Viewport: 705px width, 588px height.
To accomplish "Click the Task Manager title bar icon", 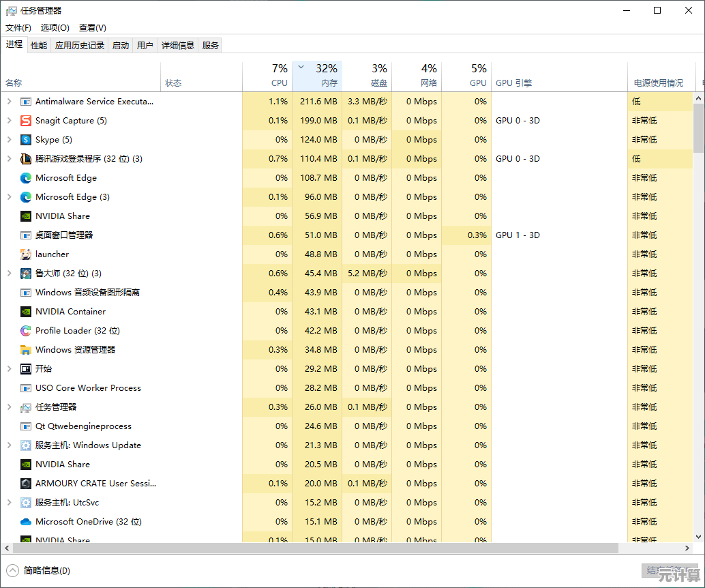I will click(x=11, y=11).
